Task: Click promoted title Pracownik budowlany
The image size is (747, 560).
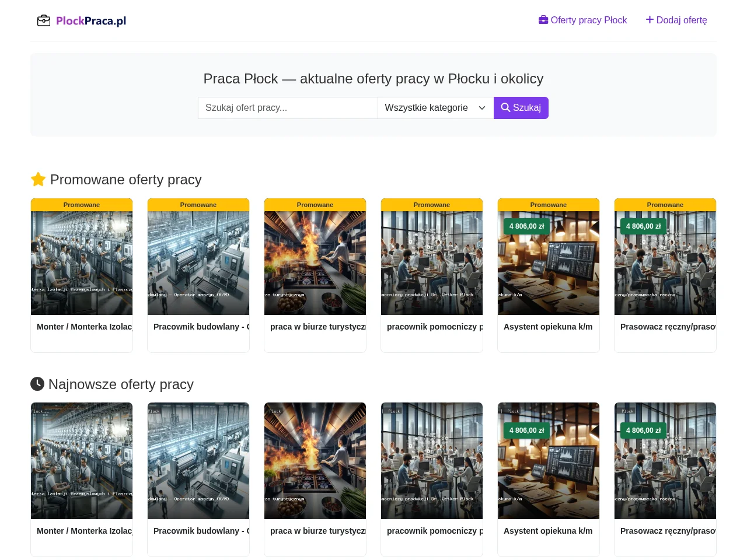Action: coord(201,327)
